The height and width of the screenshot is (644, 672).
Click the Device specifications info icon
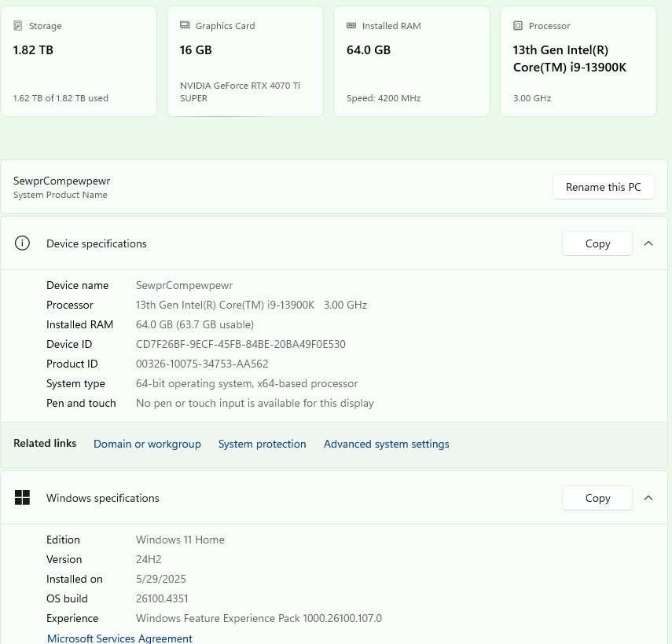click(22, 243)
